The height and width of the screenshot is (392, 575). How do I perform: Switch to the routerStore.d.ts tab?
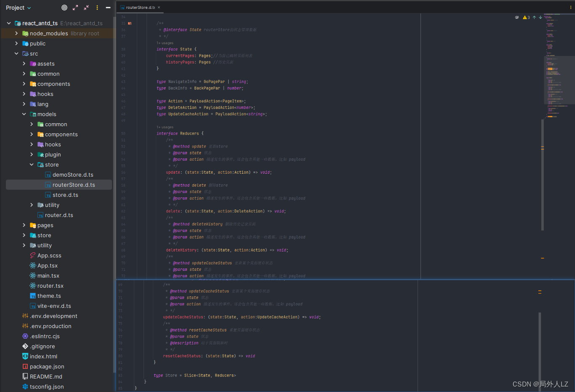click(x=140, y=8)
